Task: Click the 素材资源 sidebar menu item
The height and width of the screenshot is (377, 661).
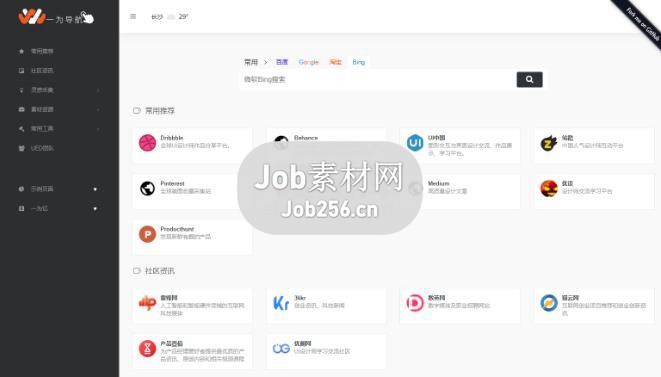Action: [42, 109]
